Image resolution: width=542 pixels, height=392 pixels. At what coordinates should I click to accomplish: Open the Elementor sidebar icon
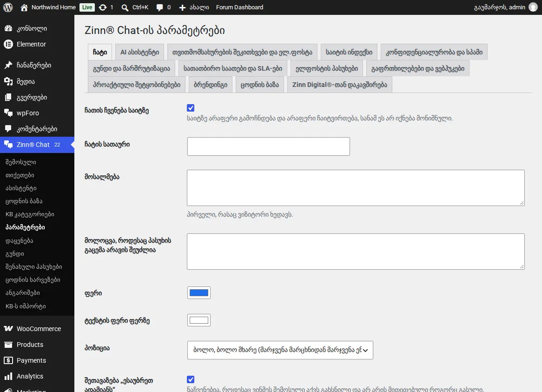[x=8, y=44]
